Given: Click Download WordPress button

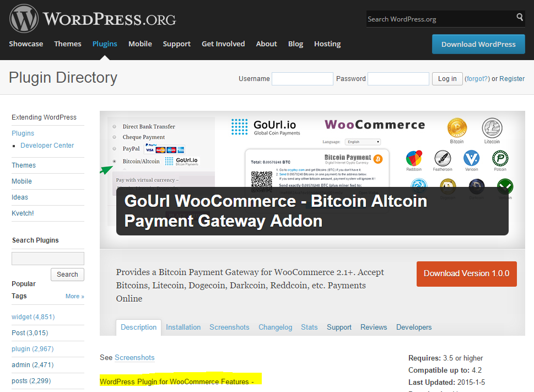Looking at the screenshot, I should (x=478, y=44).
